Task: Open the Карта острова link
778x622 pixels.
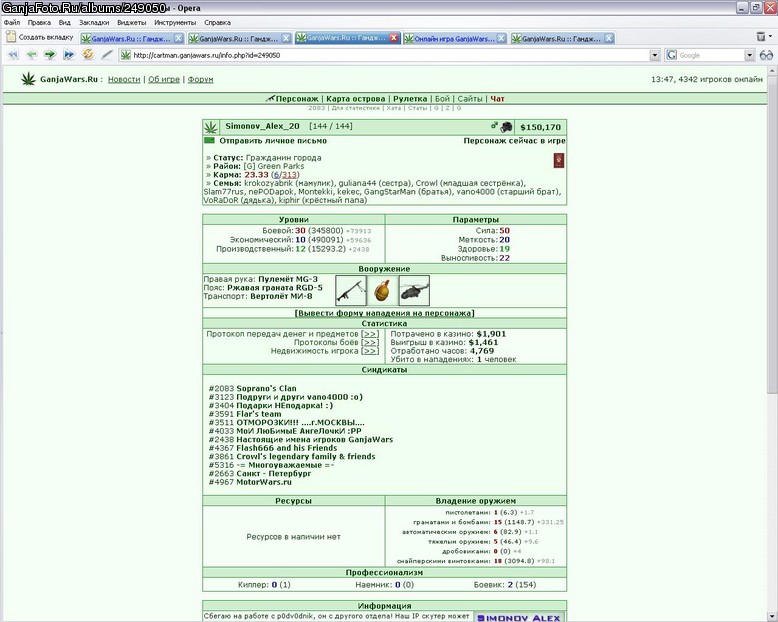Action: click(356, 99)
